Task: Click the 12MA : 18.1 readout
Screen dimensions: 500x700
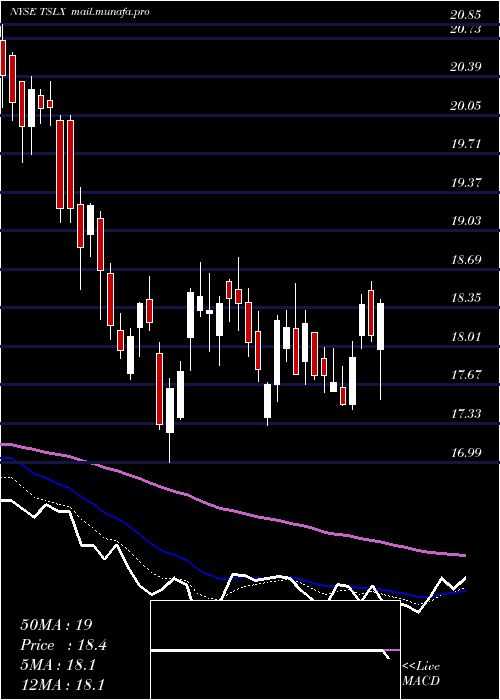Action: [x=63, y=685]
